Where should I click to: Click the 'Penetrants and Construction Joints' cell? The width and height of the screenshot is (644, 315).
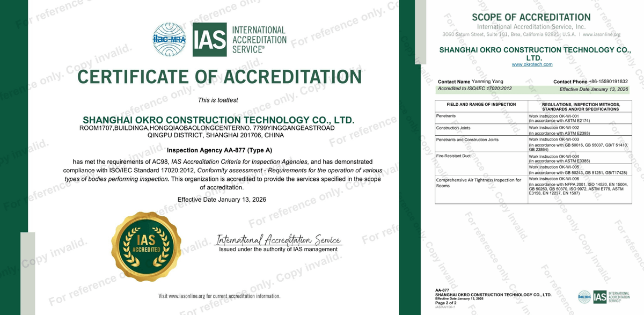pyautogui.click(x=481, y=144)
